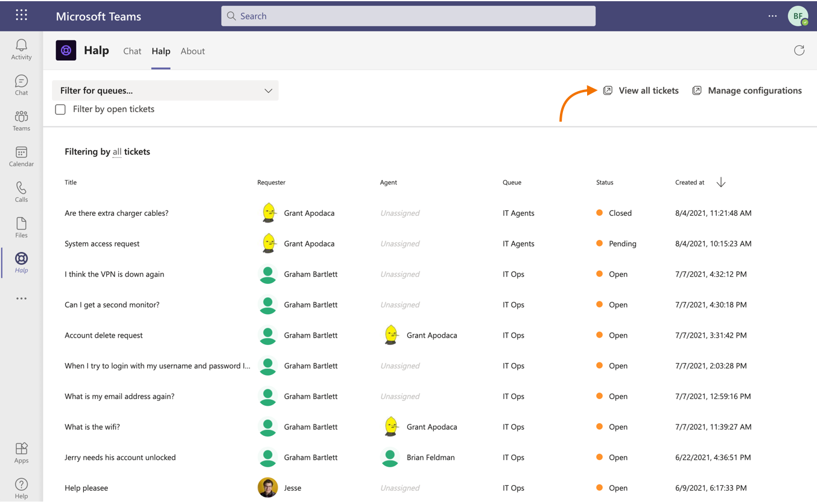817x504 pixels.
Task: Click the Manage configurations external-link icon
Action: (x=696, y=90)
